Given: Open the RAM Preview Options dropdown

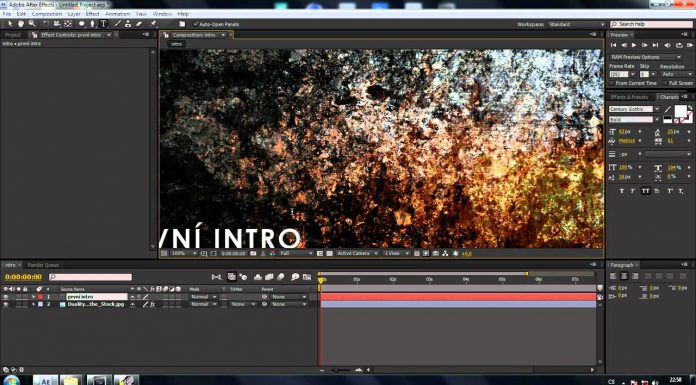Looking at the screenshot, I should click(x=645, y=57).
